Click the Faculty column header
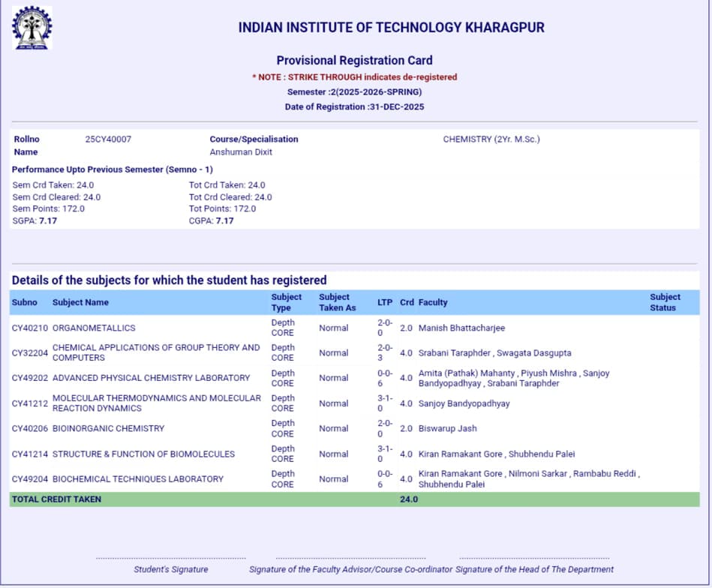This screenshot has height=588, width=712. [433, 302]
